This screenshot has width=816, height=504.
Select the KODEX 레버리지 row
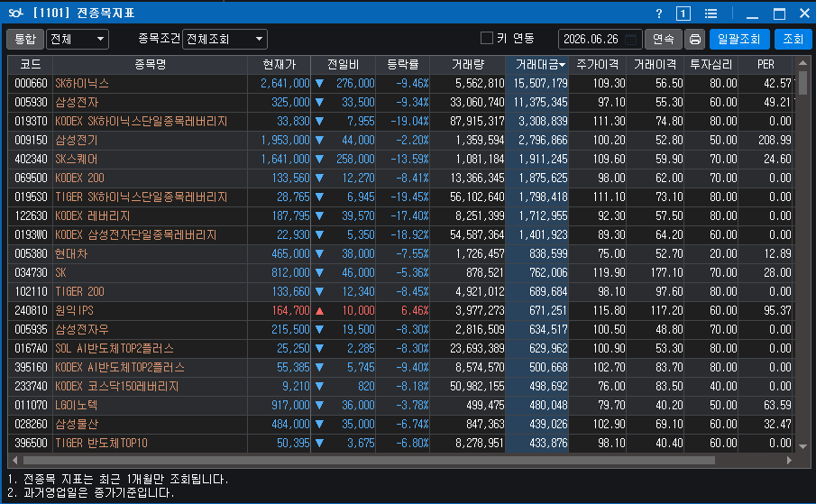point(400,215)
